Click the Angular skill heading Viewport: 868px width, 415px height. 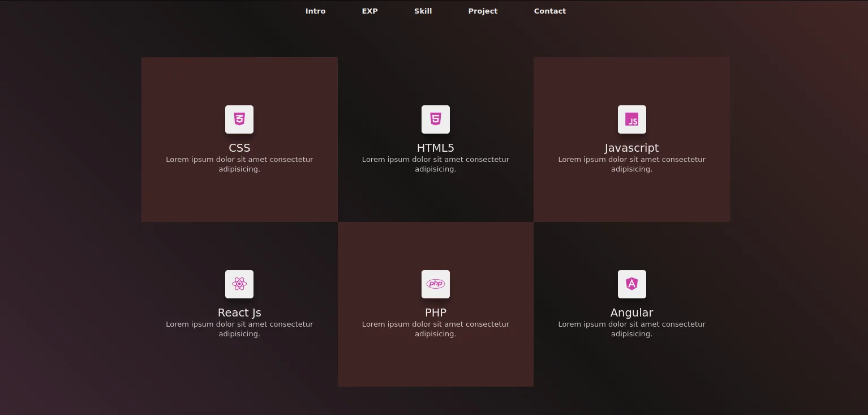(632, 313)
